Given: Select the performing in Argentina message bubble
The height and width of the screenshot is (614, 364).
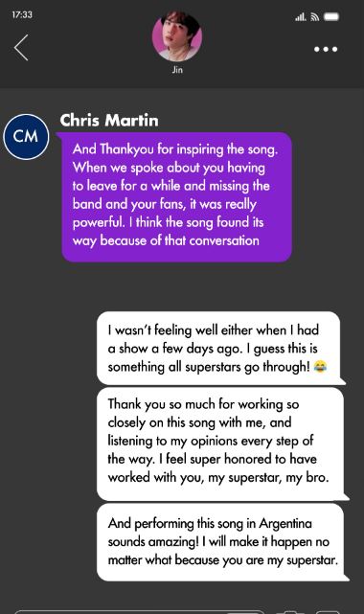Looking at the screenshot, I should coord(221,542).
